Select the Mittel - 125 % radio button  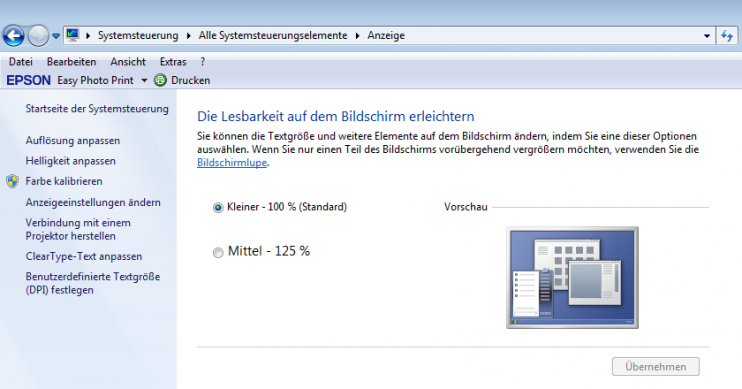pyautogui.click(x=218, y=252)
